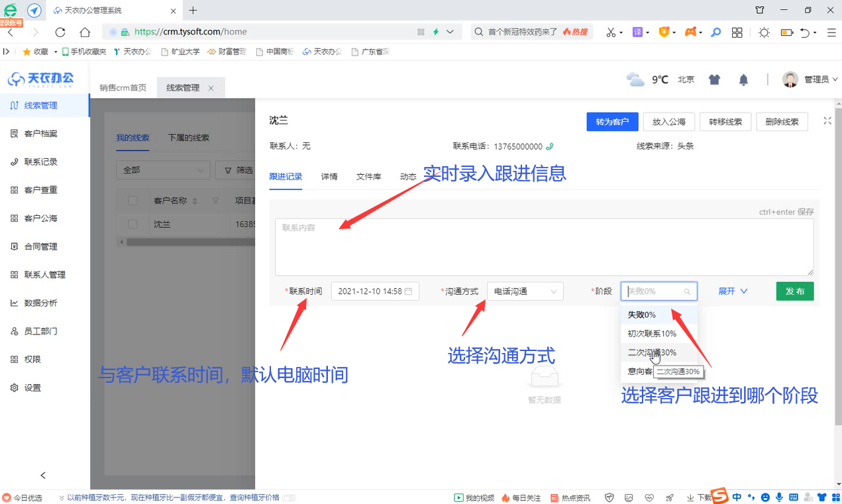Image resolution: width=842 pixels, height=504 pixels.
Task: Click 我的视频 in browser status bar
Action: click(474, 497)
